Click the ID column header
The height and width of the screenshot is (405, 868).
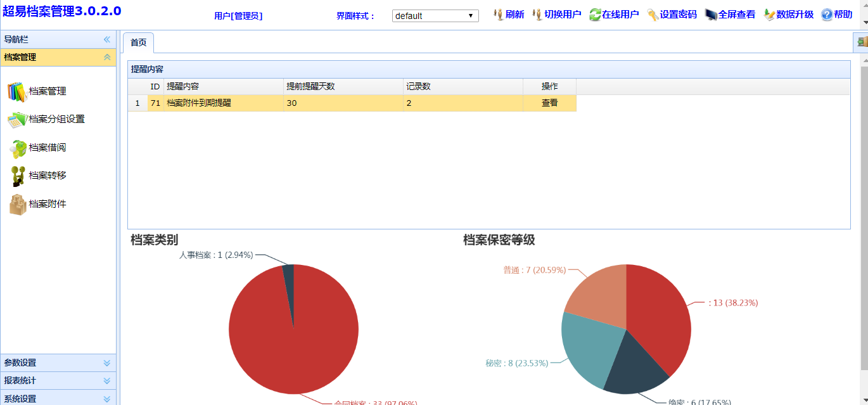click(155, 86)
